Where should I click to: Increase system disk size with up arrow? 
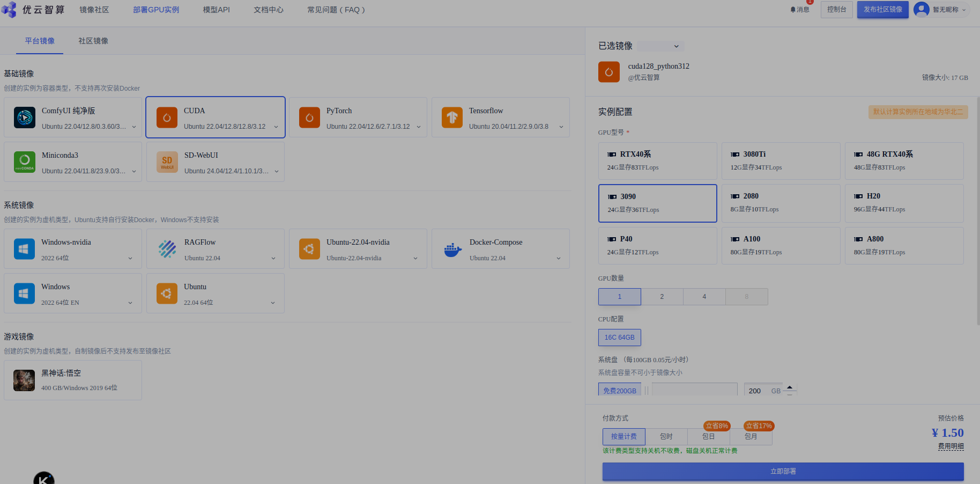pyautogui.click(x=789, y=387)
